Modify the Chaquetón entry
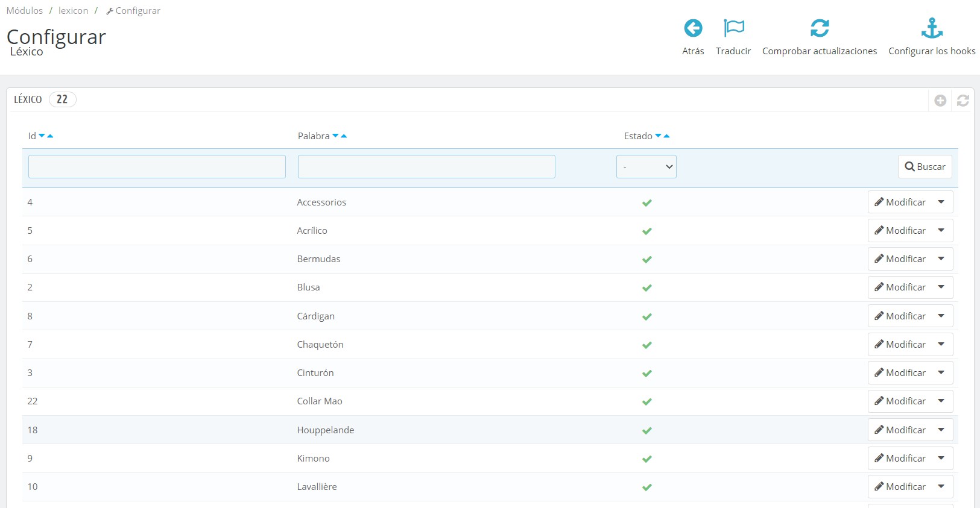The image size is (980, 508). 900,344
